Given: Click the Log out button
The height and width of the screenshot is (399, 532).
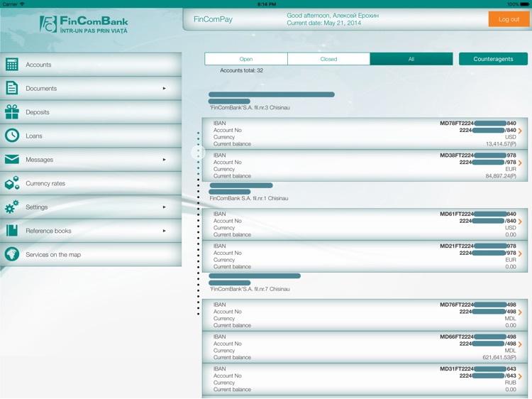Looking at the screenshot, I should coord(509,19).
